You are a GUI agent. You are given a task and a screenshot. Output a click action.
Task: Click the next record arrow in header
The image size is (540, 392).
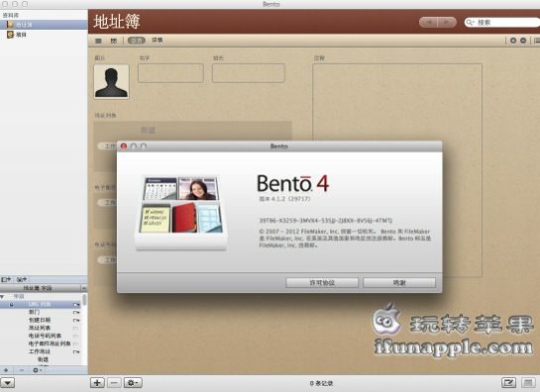[x=447, y=23]
